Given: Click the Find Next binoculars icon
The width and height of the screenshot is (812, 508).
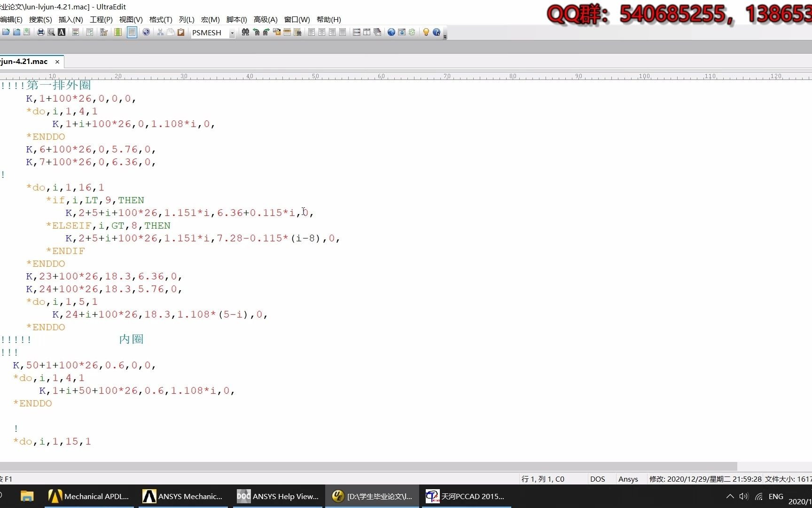Looking at the screenshot, I should point(266,32).
